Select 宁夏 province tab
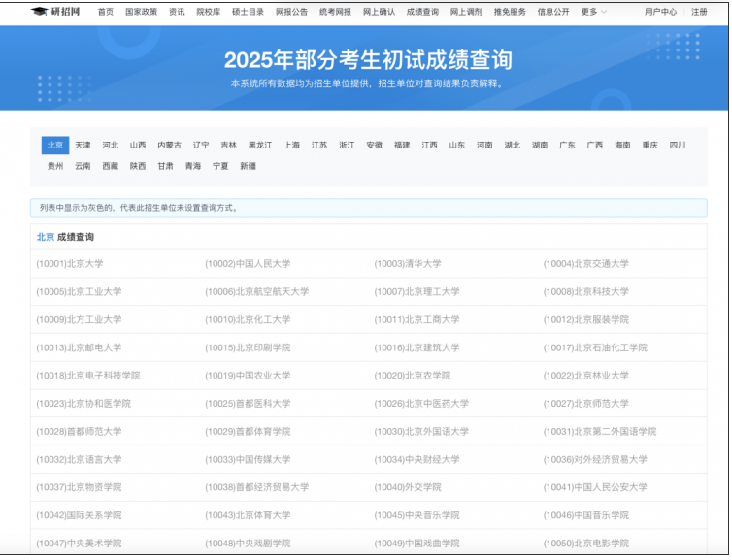Viewport: 732px width, 560px height. click(x=220, y=166)
